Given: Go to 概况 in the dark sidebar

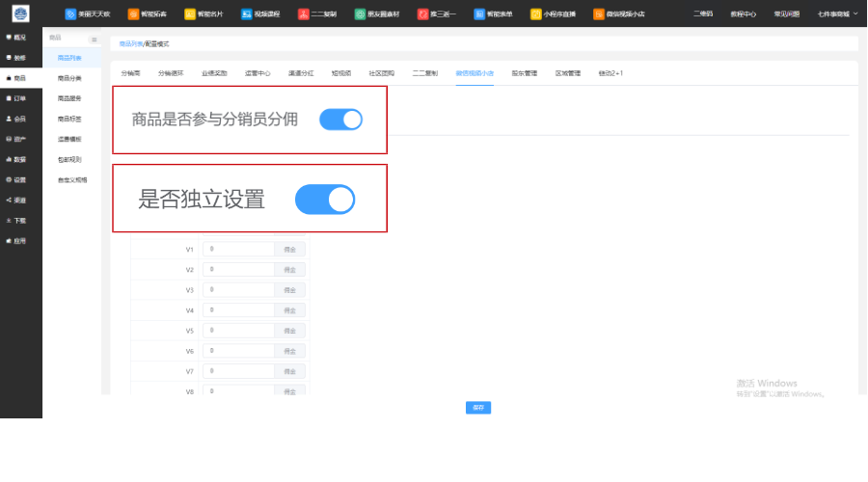Looking at the screenshot, I should click(x=16, y=37).
